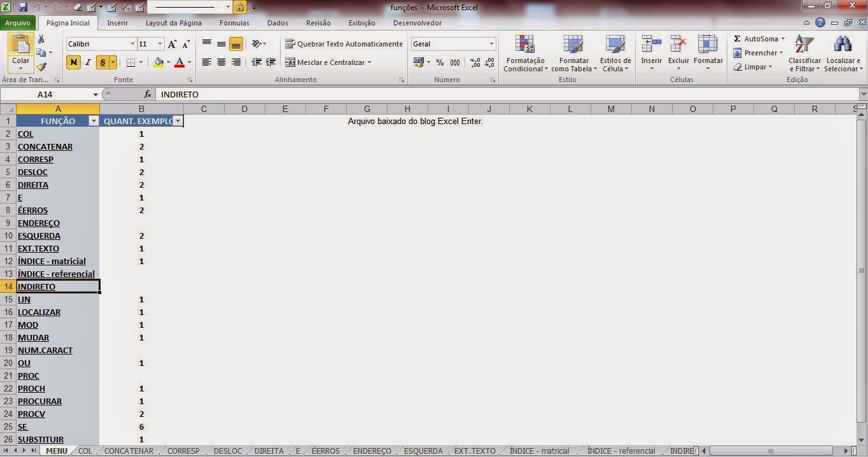Click the Colar paste icon

(x=20, y=45)
